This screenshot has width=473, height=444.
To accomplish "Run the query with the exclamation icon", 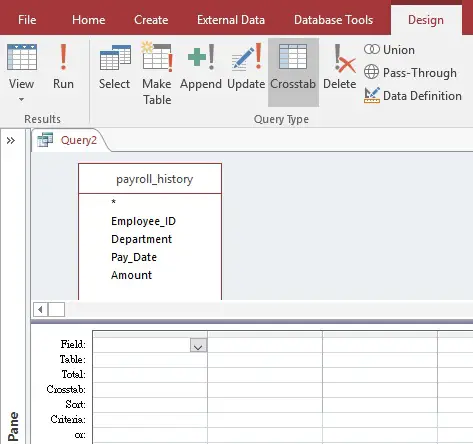I will point(63,67).
